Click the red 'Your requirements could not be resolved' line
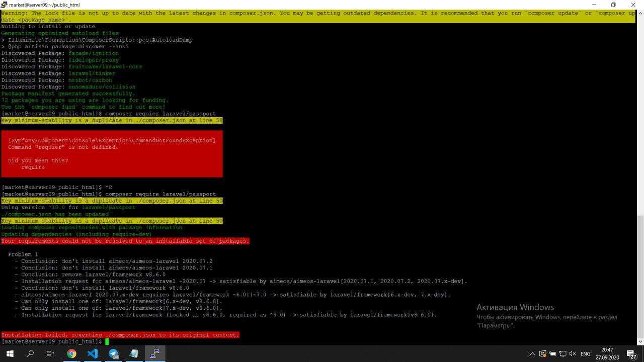The height and width of the screenshot is (362, 644). pyautogui.click(x=125, y=241)
